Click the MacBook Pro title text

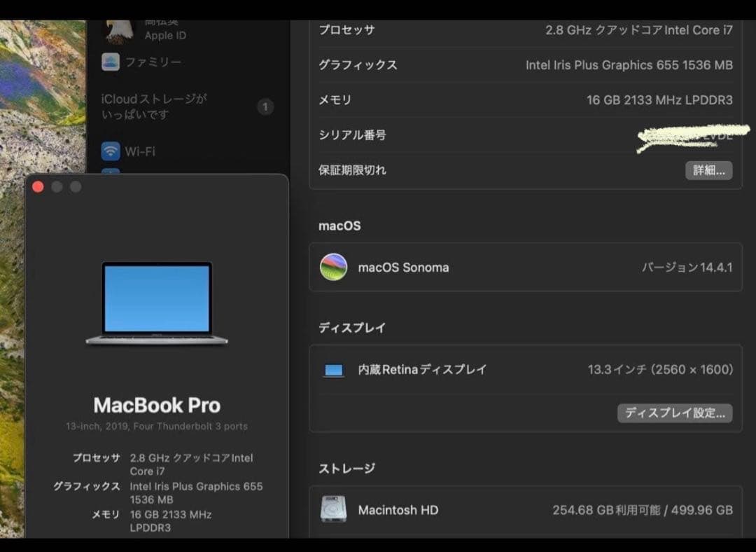pyautogui.click(x=157, y=406)
